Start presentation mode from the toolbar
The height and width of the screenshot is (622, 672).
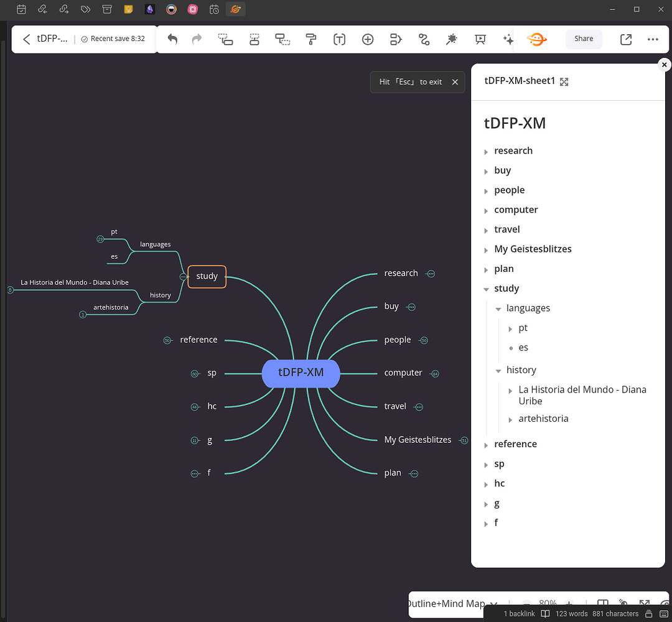[x=480, y=39]
